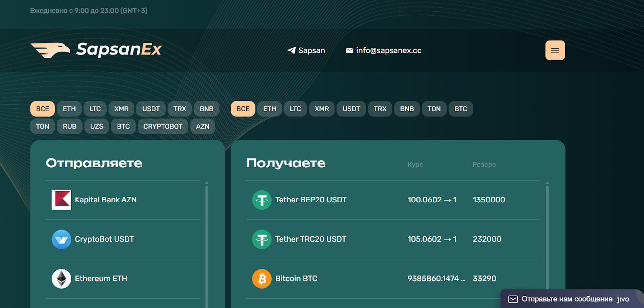Filter receive list by XMR
The image size is (644, 308).
pos(322,109)
